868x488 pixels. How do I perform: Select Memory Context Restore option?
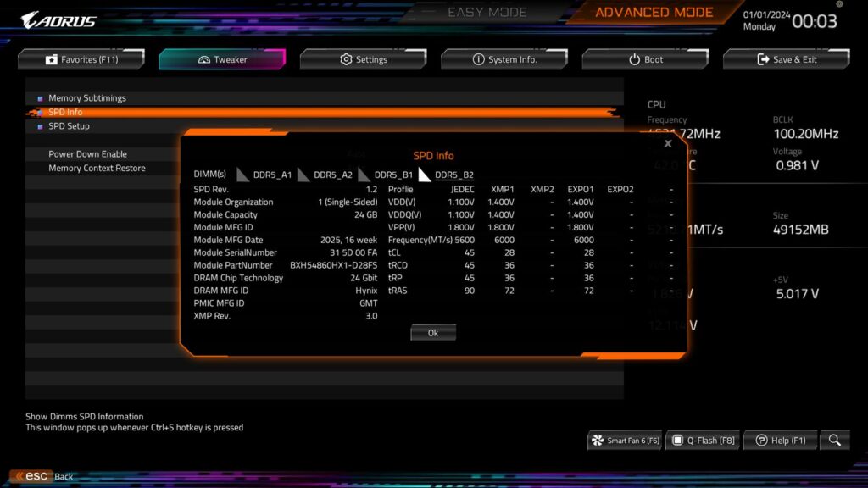pos(97,168)
